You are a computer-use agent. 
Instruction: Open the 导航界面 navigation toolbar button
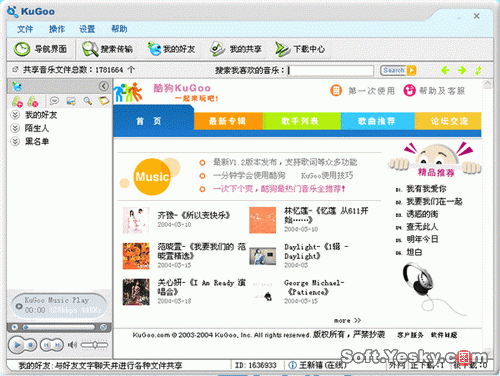(x=40, y=49)
